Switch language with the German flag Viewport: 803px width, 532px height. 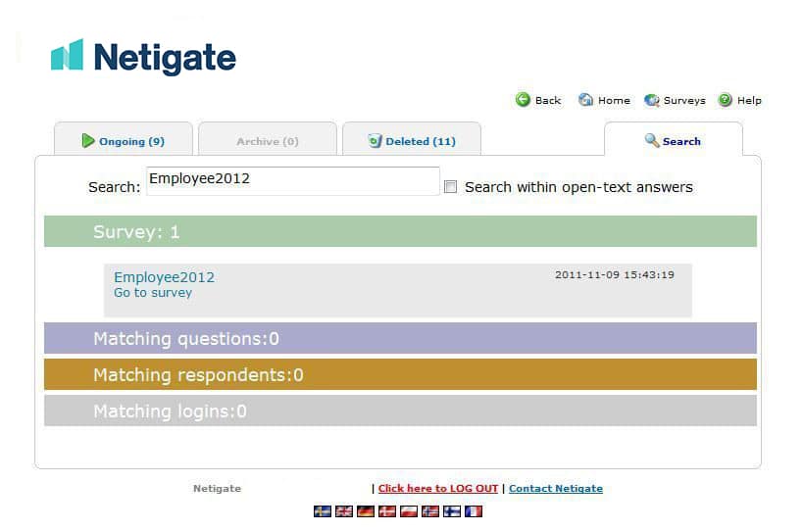tap(365, 511)
